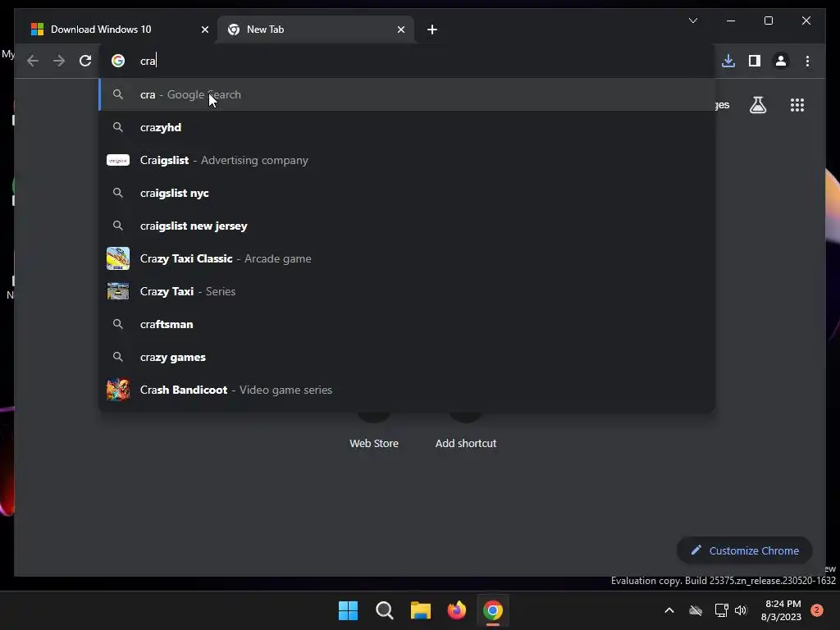Open the network tray icon
The height and width of the screenshot is (630, 840).
point(721,610)
